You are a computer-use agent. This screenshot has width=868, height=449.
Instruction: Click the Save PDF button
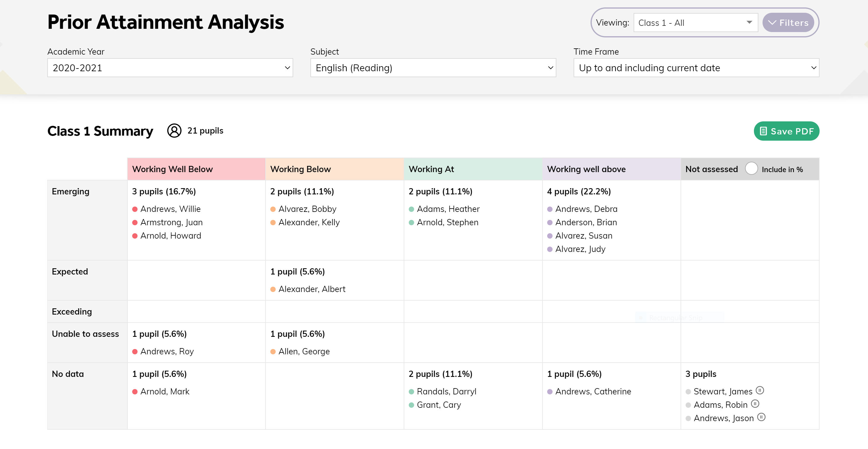[786, 131]
